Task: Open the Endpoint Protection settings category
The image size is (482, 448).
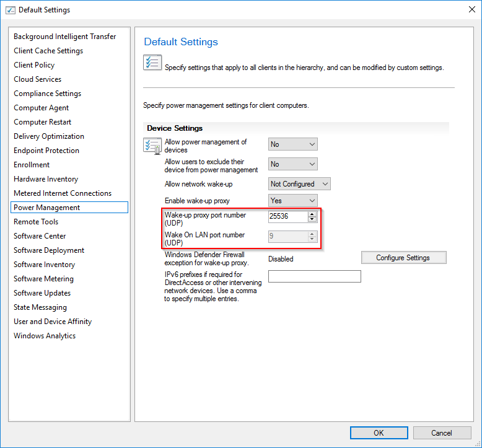Action: click(x=46, y=151)
